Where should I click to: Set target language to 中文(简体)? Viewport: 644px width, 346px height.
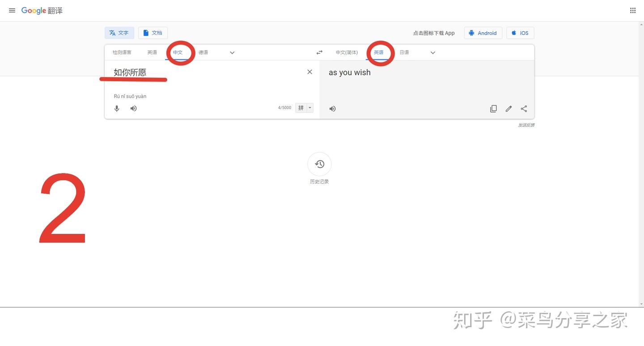[347, 52]
